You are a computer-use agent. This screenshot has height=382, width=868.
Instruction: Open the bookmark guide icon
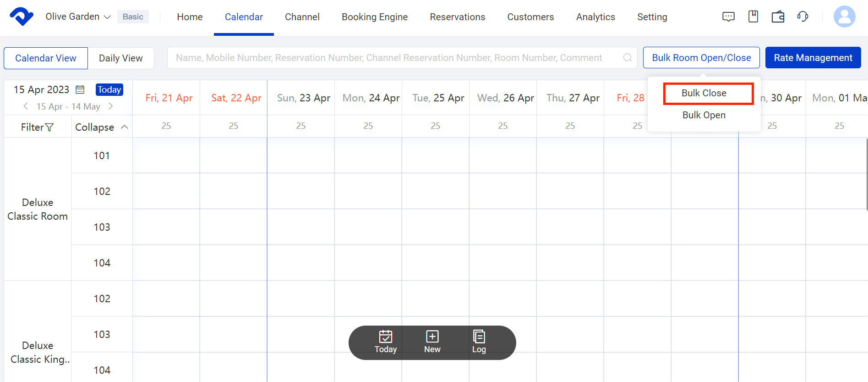pyautogui.click(x=753, y=17)
